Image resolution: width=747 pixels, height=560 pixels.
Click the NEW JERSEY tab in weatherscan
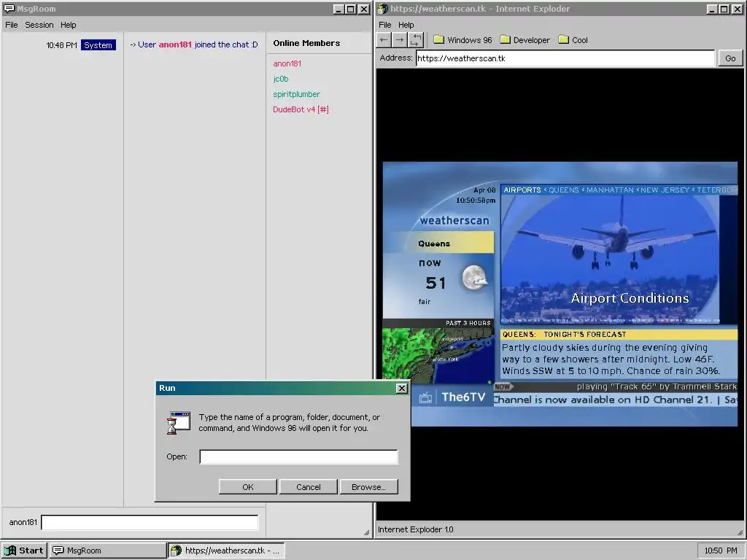(x=665, y=190)
